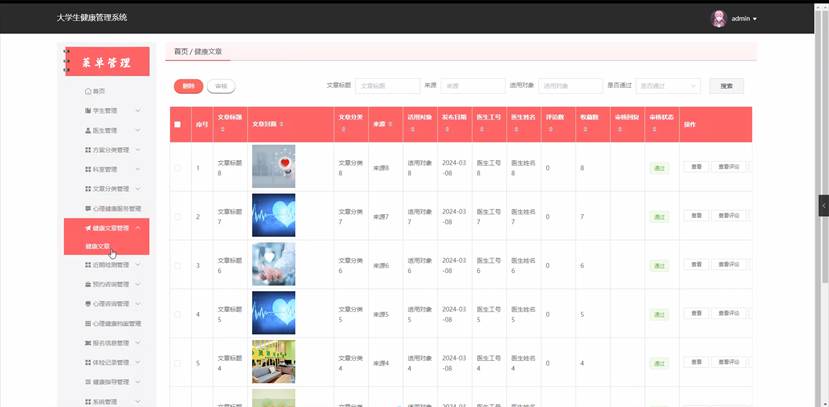Viewport: 829px width, 407px height.
Task: Click the 审核 button
Action: click(x=221, y=86)
